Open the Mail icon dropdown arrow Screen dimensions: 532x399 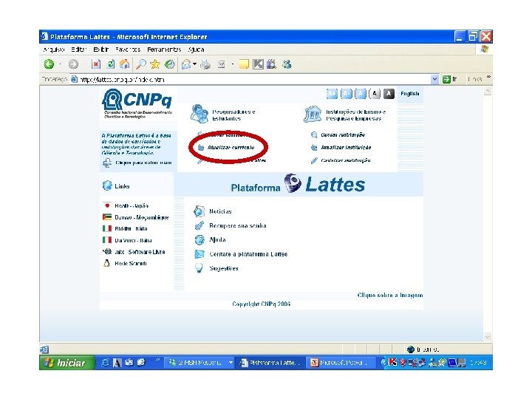pyautogui.click(x=195, y=64)
